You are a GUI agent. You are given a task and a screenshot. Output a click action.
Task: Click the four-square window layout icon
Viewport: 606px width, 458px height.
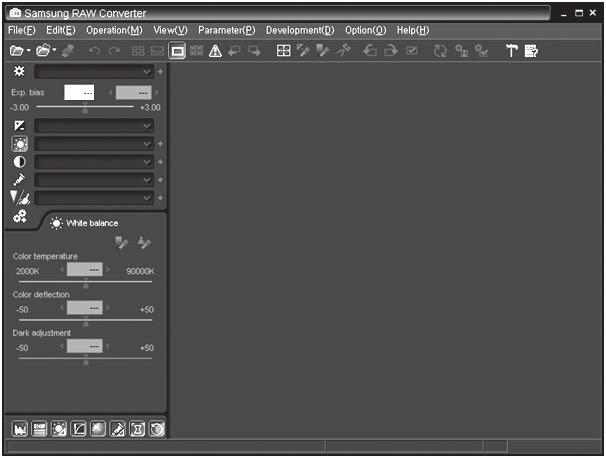coord(284,51)
